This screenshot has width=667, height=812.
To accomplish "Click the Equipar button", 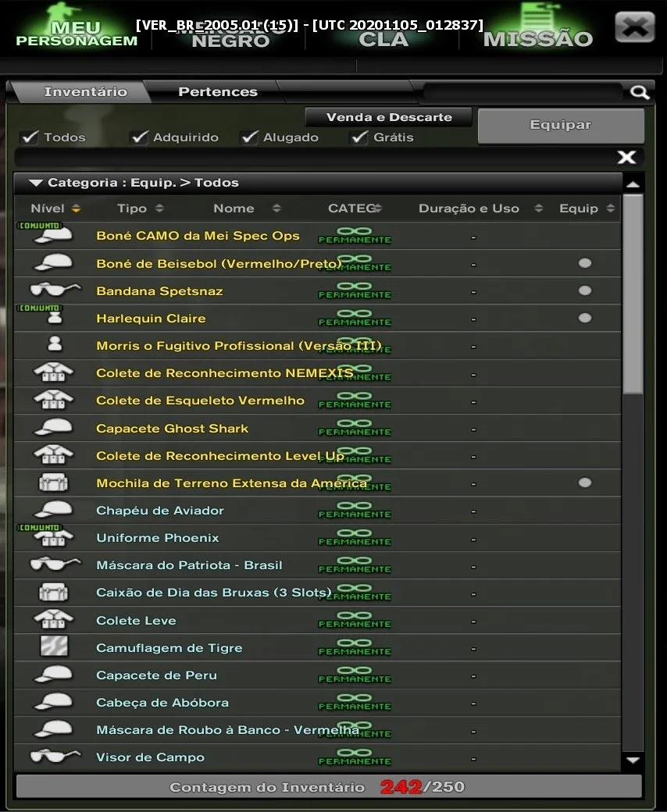I will (x=561, y=126).
